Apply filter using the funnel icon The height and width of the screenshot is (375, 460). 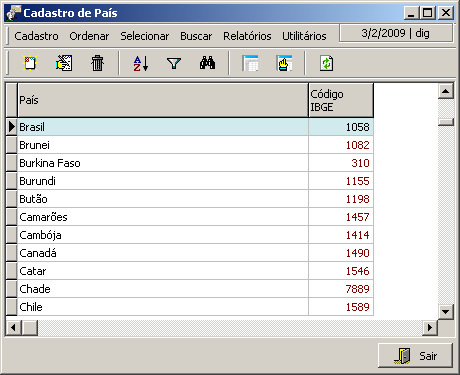pyautogui.click(x=174, y=63)
